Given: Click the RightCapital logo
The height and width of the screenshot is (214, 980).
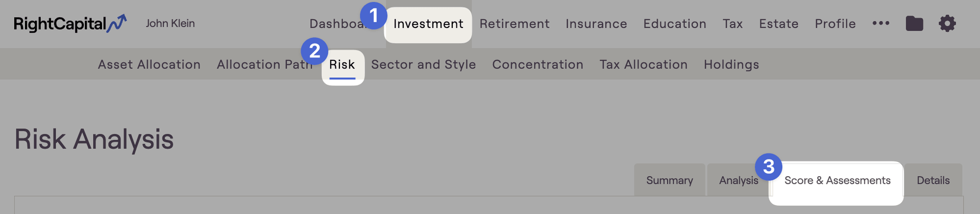Looking at the screenshot, I should [70, 23].
